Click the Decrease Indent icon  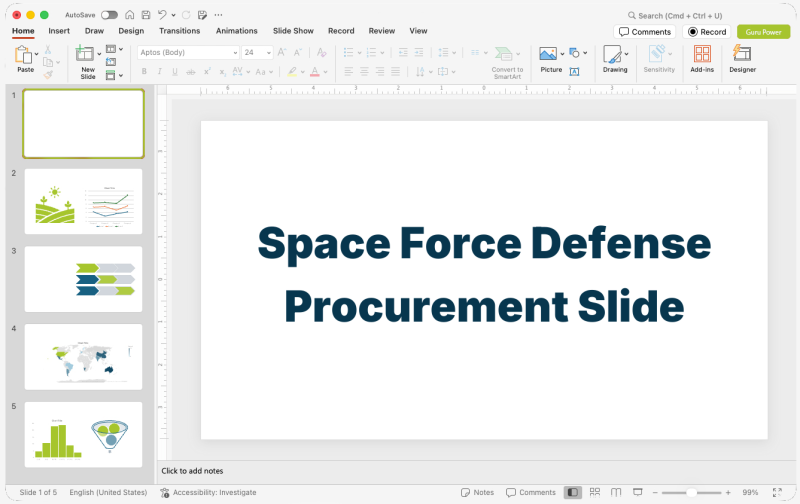(403, 52)
